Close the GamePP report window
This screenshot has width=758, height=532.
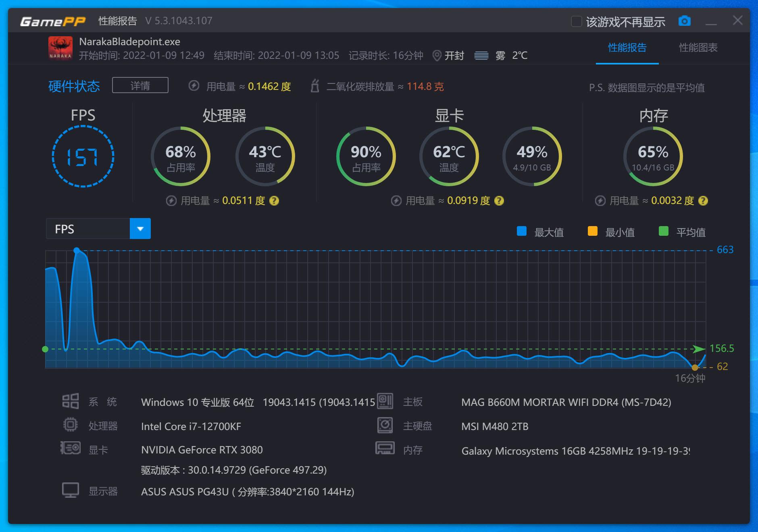pyautogui.click(x=738, y=21)
